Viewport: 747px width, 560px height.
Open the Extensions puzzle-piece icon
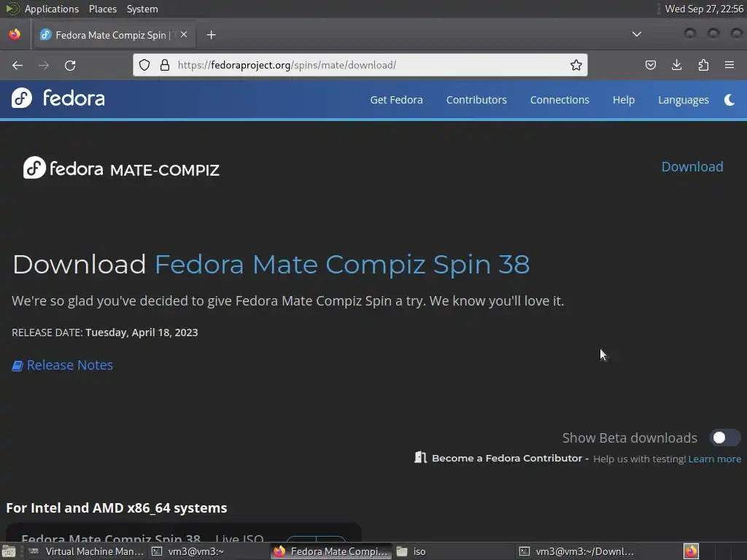[703, 65]
